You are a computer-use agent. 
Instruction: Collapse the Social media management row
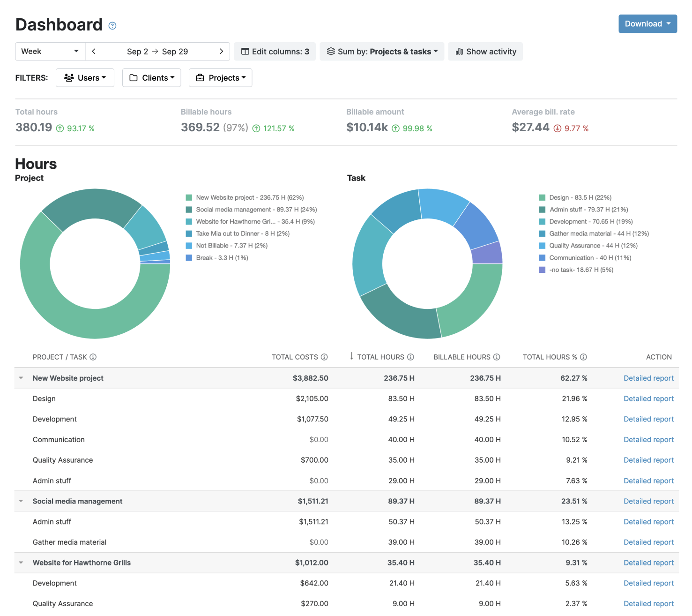(21, 501)
